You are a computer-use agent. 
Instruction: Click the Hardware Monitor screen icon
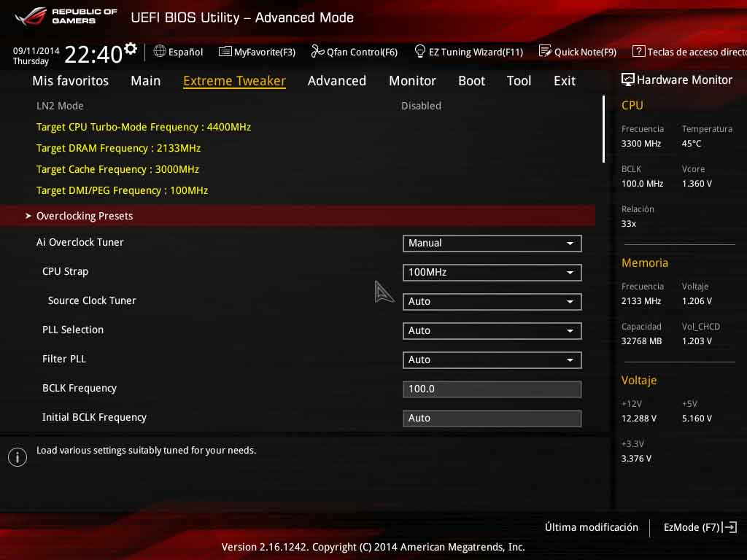[x=628, y=79]
